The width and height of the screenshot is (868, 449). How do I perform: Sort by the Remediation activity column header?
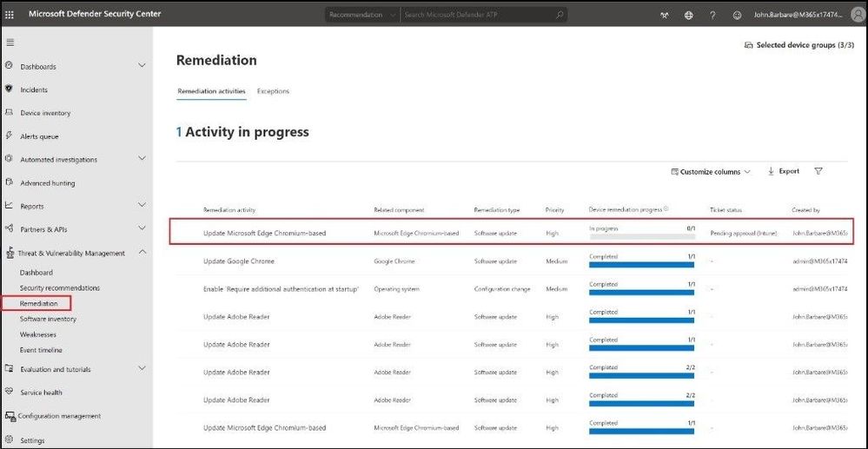click(x=229, y=210)
